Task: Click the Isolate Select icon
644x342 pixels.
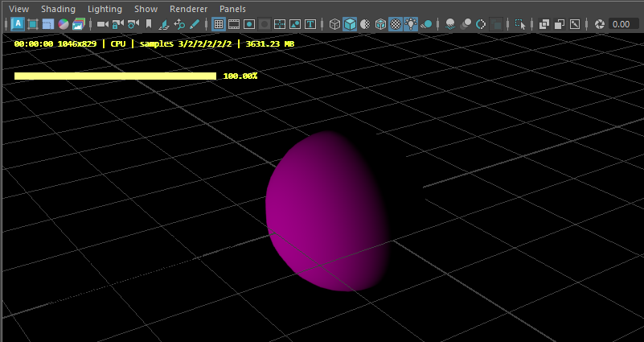Action: 520,24
